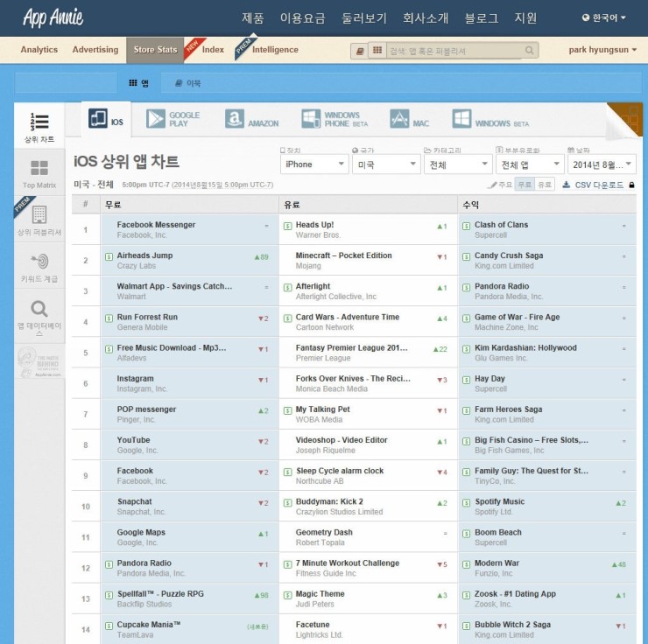Open the Facebook Messenger app link
This screenshot has width=648, height=644.
click(156, 225)
